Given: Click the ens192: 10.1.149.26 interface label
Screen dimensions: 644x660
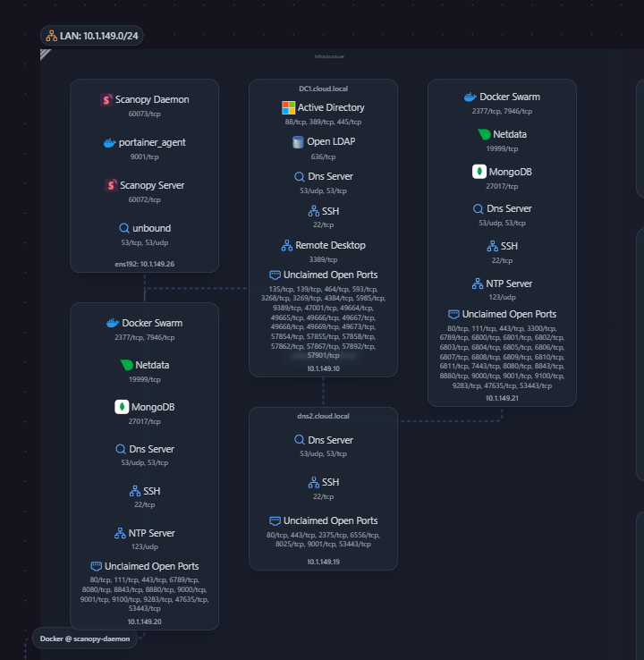Looking at the screenshot, I should [144, 264].
